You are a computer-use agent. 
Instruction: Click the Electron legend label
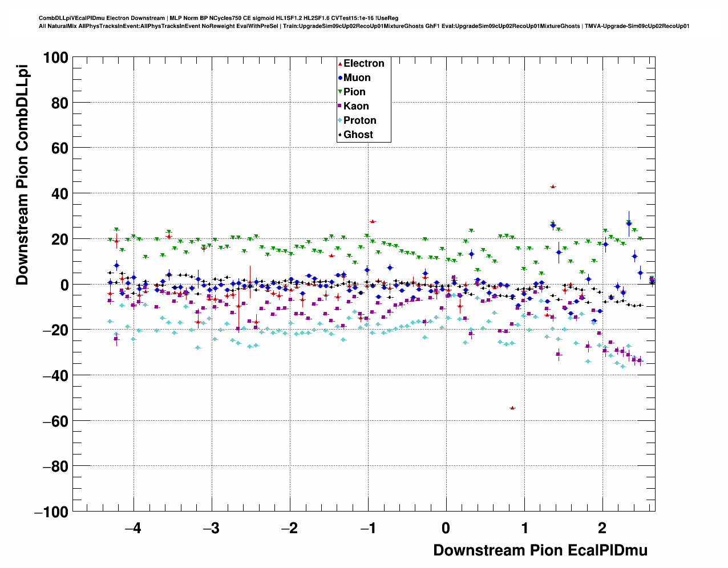point(364,63)
